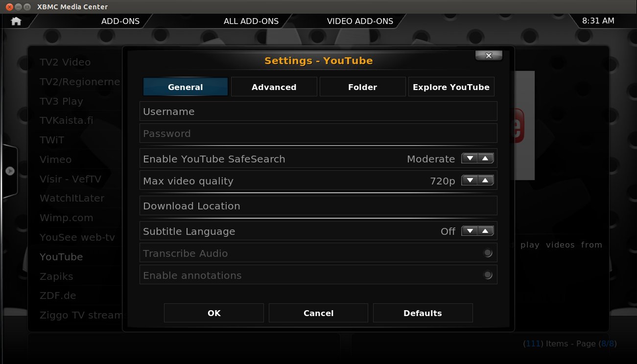
Task: Navigate to VIDEO ADD-ONS breadcrumb
Action: [360, 21]
